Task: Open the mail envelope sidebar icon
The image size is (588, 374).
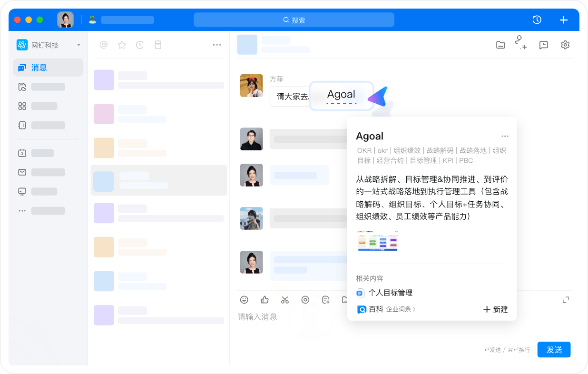Action: 22,172
